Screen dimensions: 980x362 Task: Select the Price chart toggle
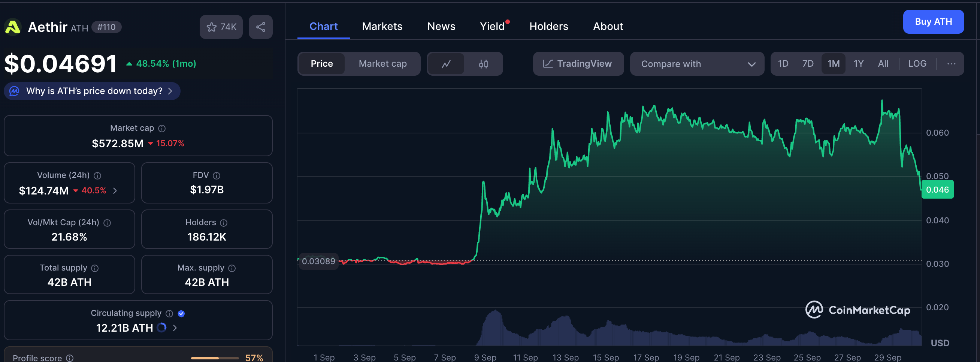(x=322, y=64)
